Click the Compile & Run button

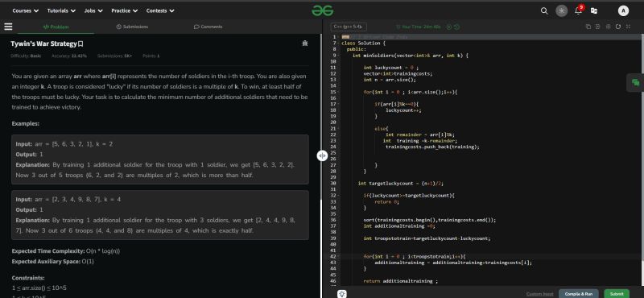click(x=579, y=294)
